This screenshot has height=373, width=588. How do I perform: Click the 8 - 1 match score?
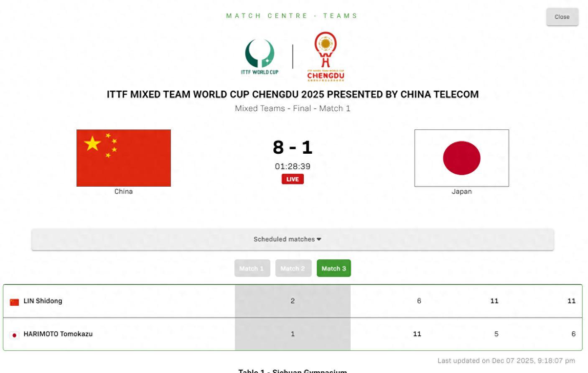pos(293,147)
